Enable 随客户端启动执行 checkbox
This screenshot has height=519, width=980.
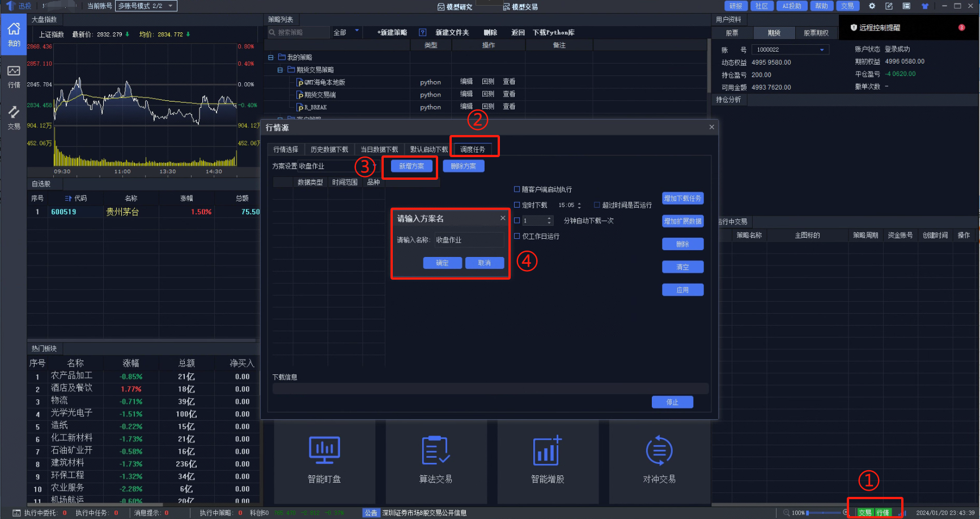point(517,189)
